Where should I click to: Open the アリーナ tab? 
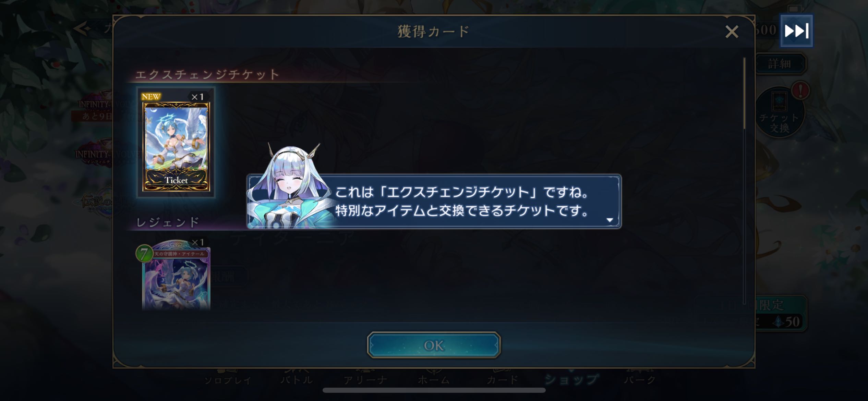(x=365, y=379)
